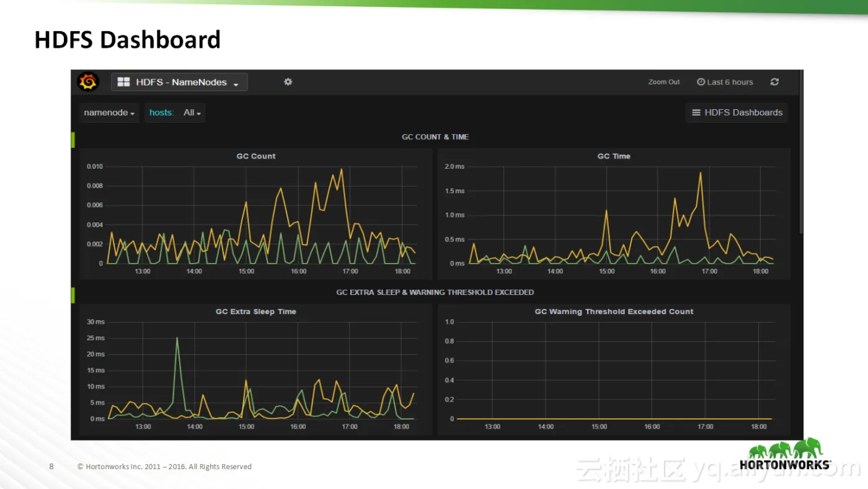
Task: Click the dashboard vertical scrollbar
Action: [801, 152]
